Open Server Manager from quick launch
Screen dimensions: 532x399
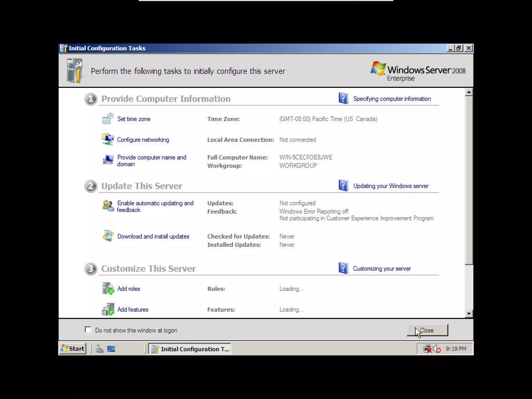click(99, 349)
